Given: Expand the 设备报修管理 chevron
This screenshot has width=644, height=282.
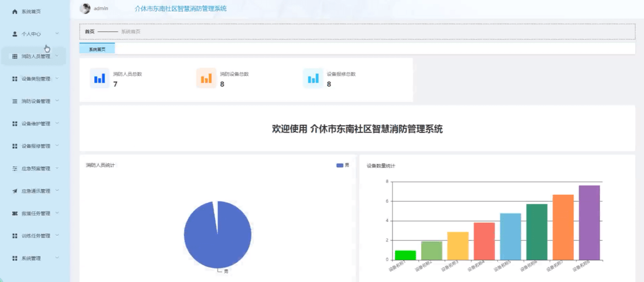Looking at the screenshot, I should 57,146.
